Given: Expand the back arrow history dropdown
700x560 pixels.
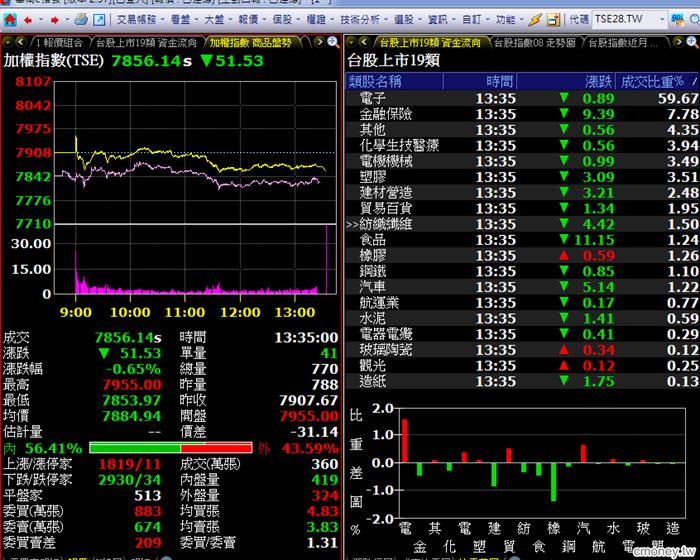Looking at the screenshot, I should tap(41, 20).
